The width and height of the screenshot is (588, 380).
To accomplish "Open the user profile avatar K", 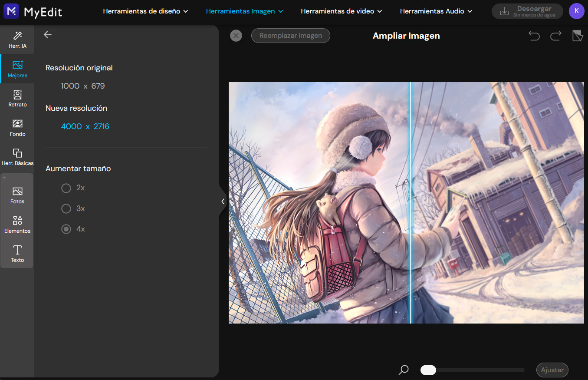I will tap(577, 11).
